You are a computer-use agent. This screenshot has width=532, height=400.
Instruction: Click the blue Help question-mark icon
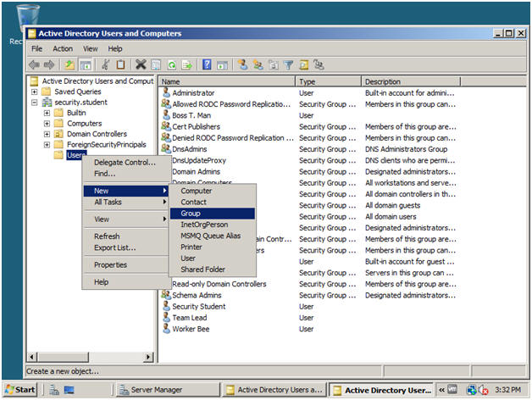tap(207, 64)
